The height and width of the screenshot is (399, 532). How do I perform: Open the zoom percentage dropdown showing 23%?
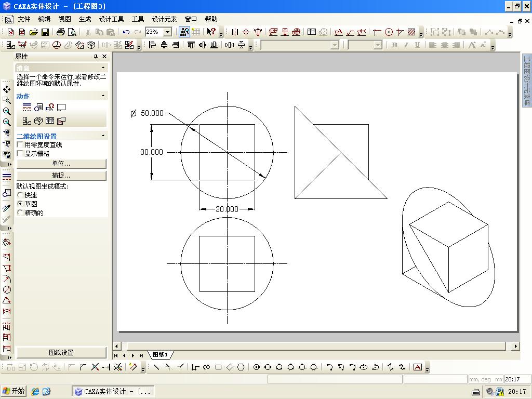click(x=168, y=32)
